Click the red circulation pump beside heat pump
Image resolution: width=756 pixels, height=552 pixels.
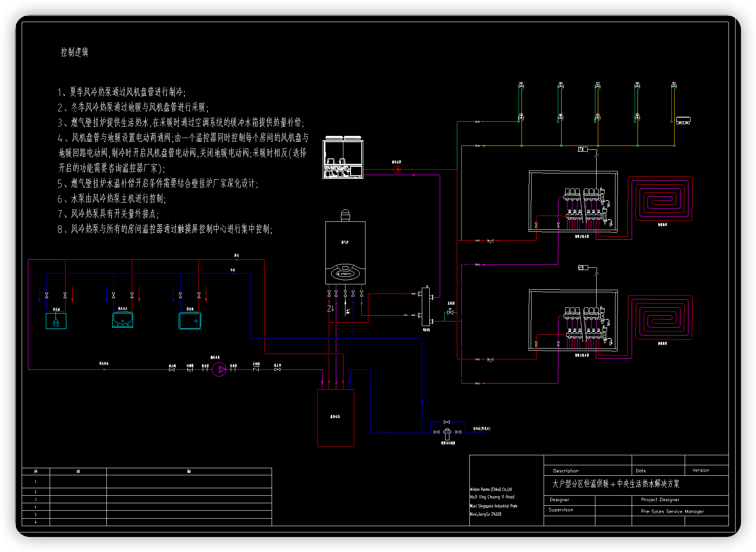tap(397, 169)
